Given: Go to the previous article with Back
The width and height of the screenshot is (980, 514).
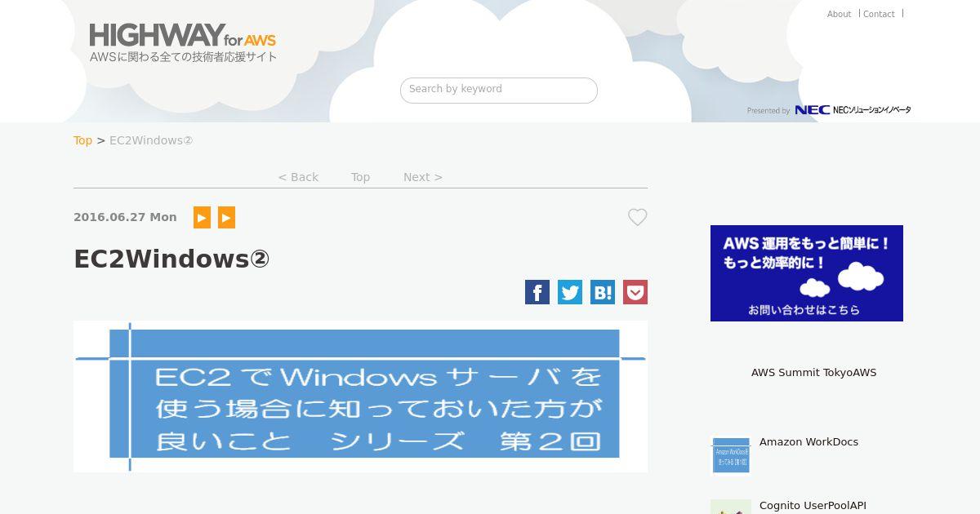Looking at the screenshot, I should 298,177.
